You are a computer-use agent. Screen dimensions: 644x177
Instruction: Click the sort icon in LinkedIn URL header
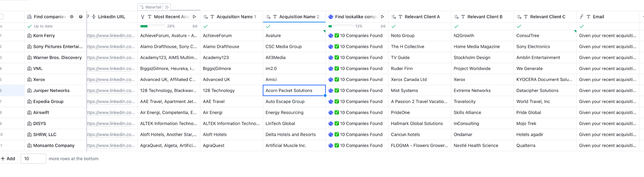94,17
